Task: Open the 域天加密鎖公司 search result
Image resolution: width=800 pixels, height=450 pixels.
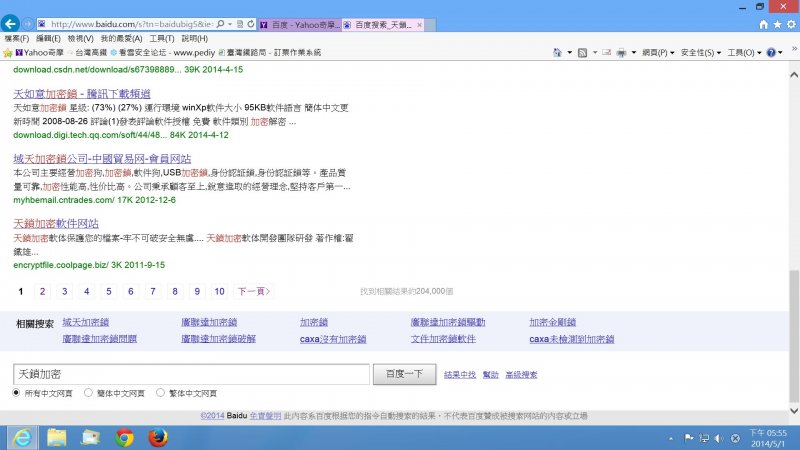Action: pyautogui.click(x=102, y=159)
